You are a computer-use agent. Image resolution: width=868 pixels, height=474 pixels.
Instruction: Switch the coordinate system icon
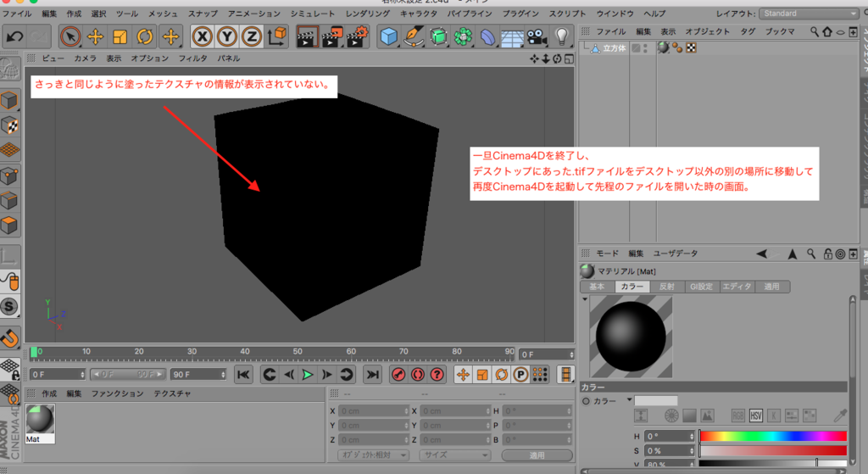[x=277, y=36]
